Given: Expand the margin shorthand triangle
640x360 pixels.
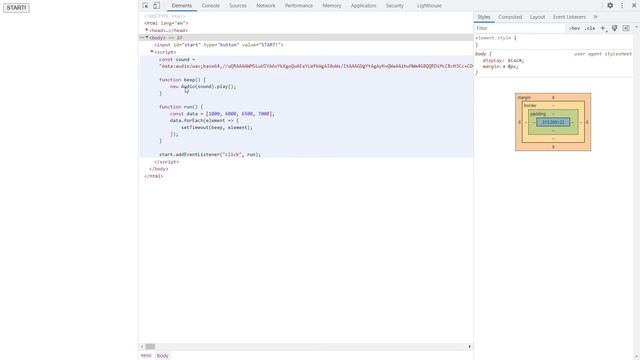Looking at the screenshot, I should 504,67.
